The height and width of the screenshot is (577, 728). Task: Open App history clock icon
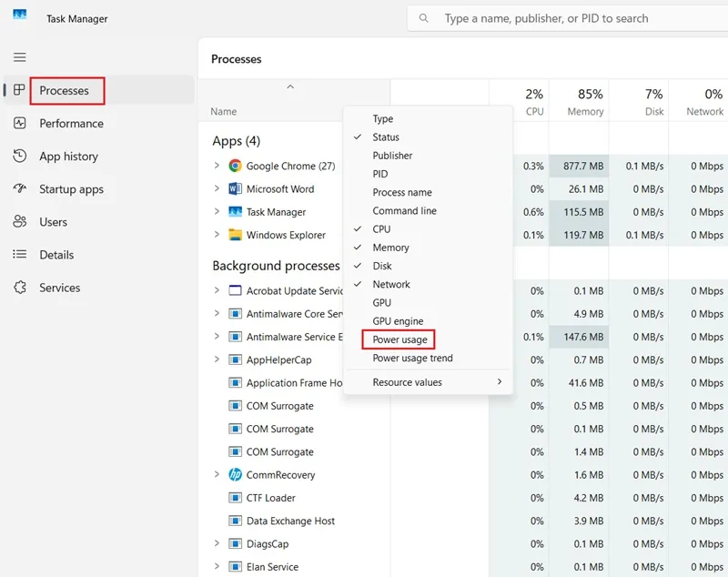click(x=19, y=156)
